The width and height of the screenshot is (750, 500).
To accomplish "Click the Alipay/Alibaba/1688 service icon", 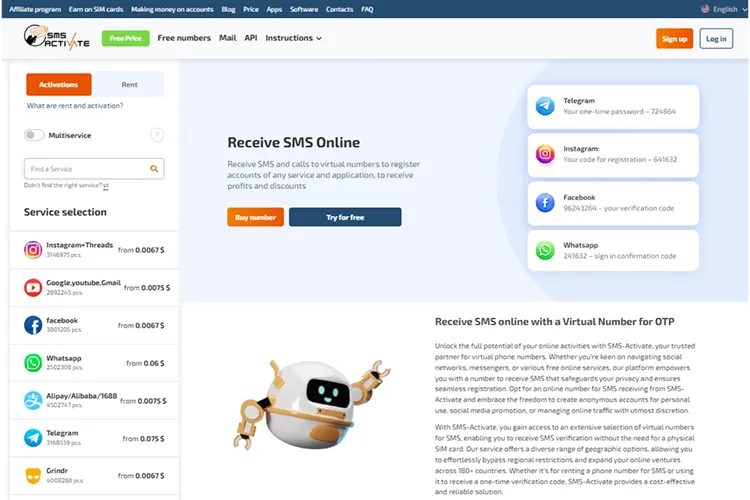I will click(33, 400).
